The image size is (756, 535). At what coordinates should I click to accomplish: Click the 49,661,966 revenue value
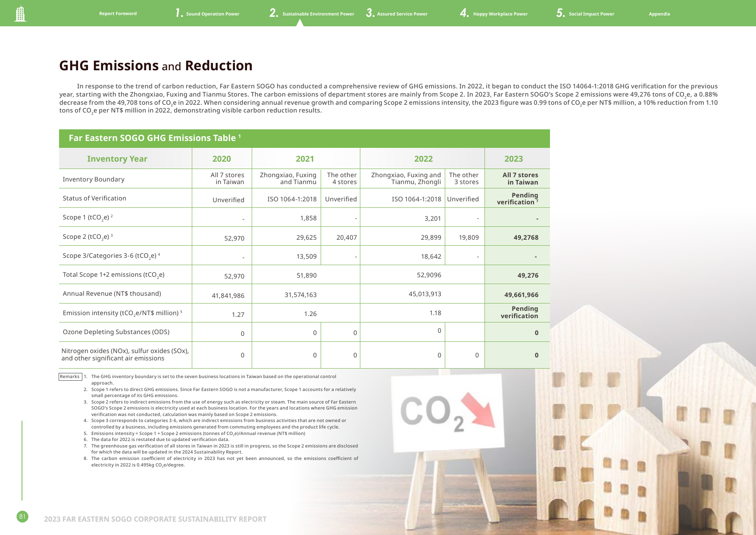pos(521,295)
